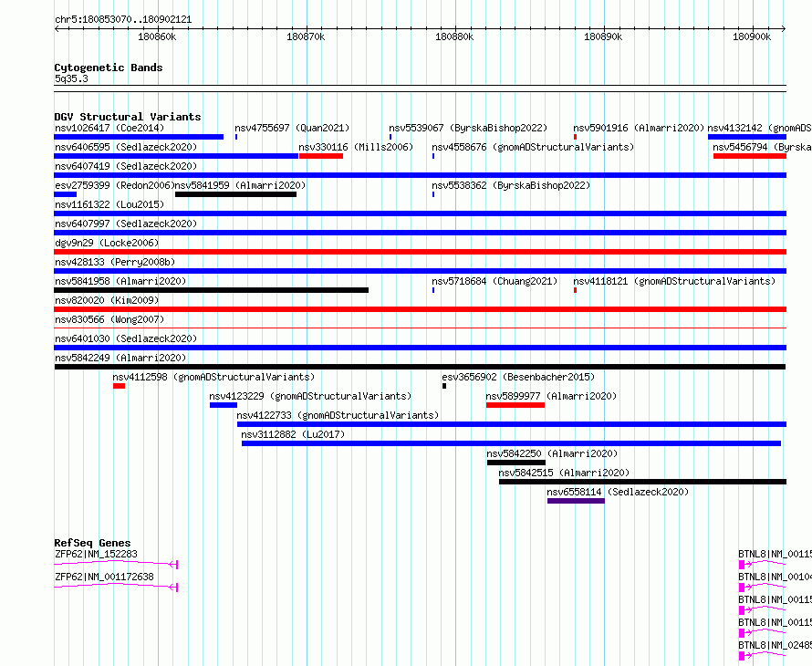Click nsv820020 (Kim2009) label
812x666 pixels.
coord(107,300)
